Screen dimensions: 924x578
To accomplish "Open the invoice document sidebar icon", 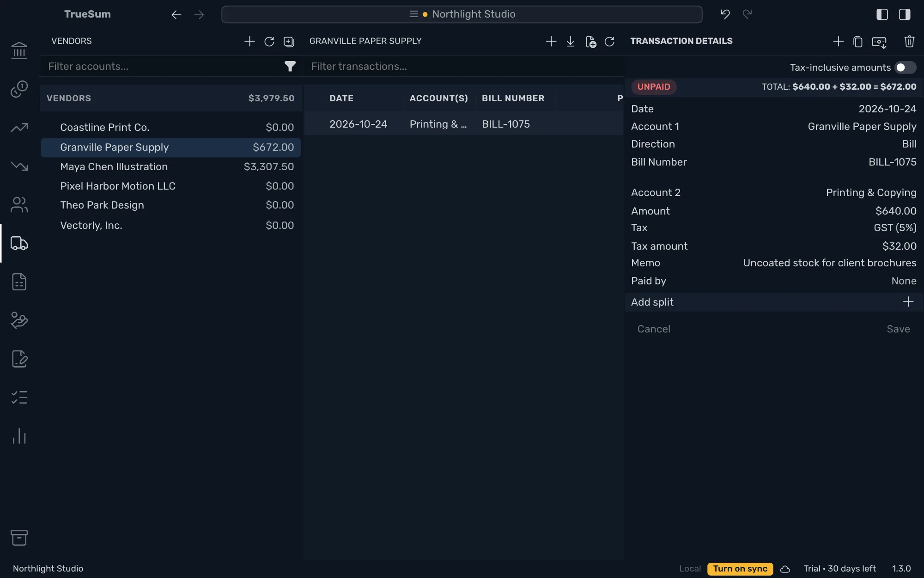I will tap(19, 282).
